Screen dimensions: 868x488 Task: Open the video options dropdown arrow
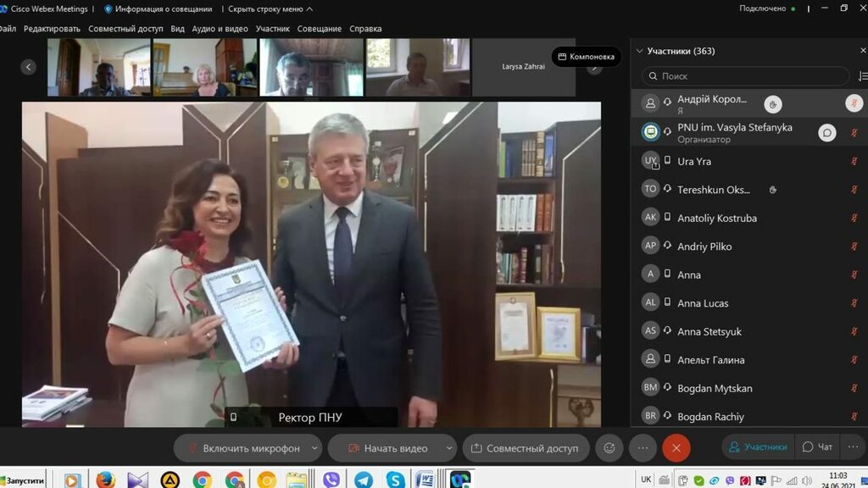[x=446, y=448]
